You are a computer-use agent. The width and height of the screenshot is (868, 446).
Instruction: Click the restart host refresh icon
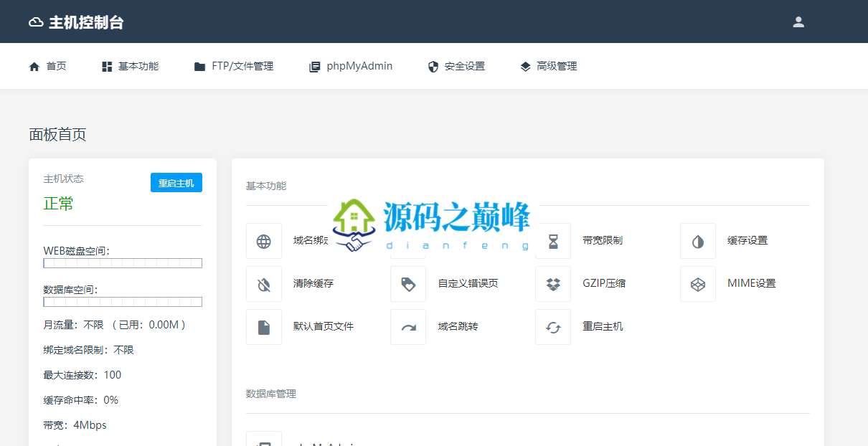coord(553,327)
